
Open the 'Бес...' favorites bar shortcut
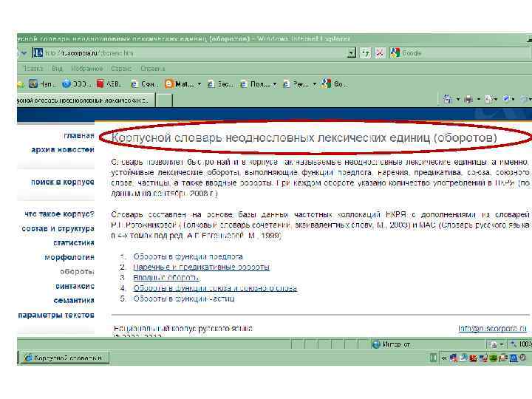coord(220,83)
